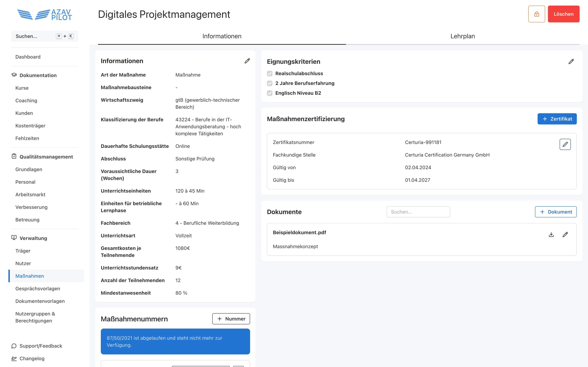Screen dimensions: 588x367
Task: Toggle the Realschulabschluss checkbox
Action: pyautogui.click(x=269, y=73)
